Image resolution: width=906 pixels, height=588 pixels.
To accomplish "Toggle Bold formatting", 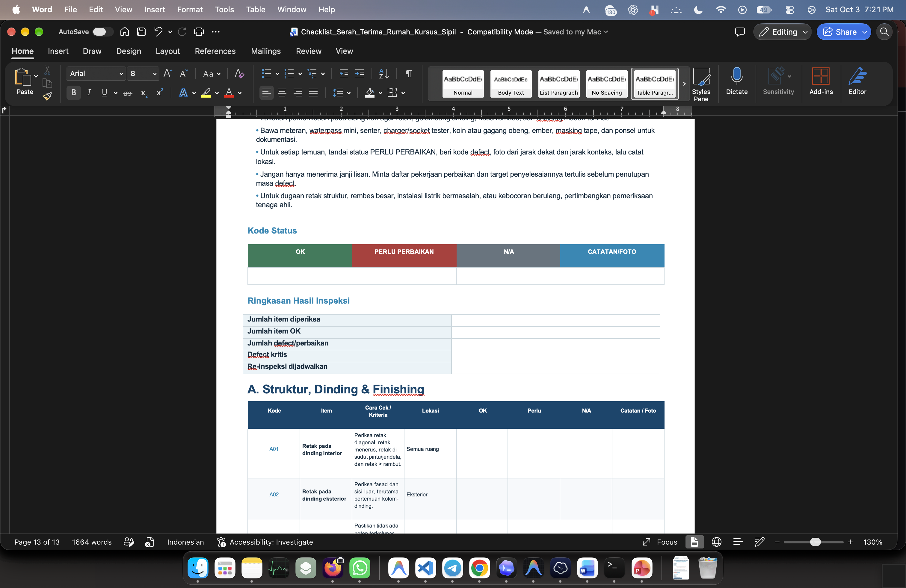I will point(73,93).
